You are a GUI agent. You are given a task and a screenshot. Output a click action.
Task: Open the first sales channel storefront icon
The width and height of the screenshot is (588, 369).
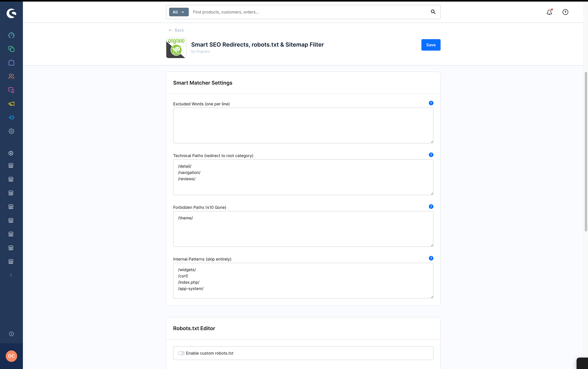pos(11,166)
